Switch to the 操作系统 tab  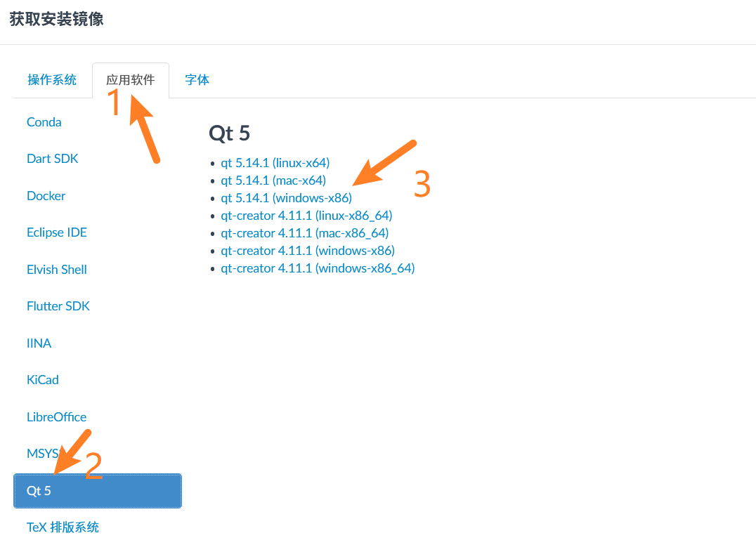click(x=52, y=80)
